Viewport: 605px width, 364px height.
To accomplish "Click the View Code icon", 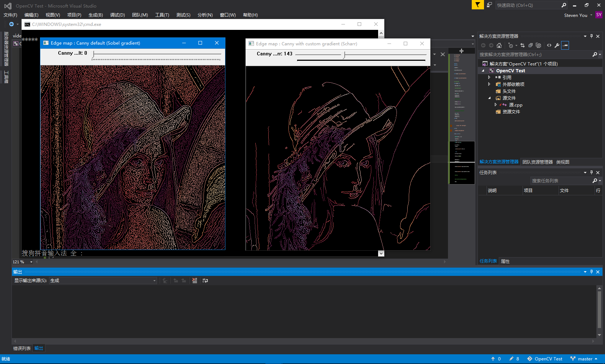I will (549, 45).
